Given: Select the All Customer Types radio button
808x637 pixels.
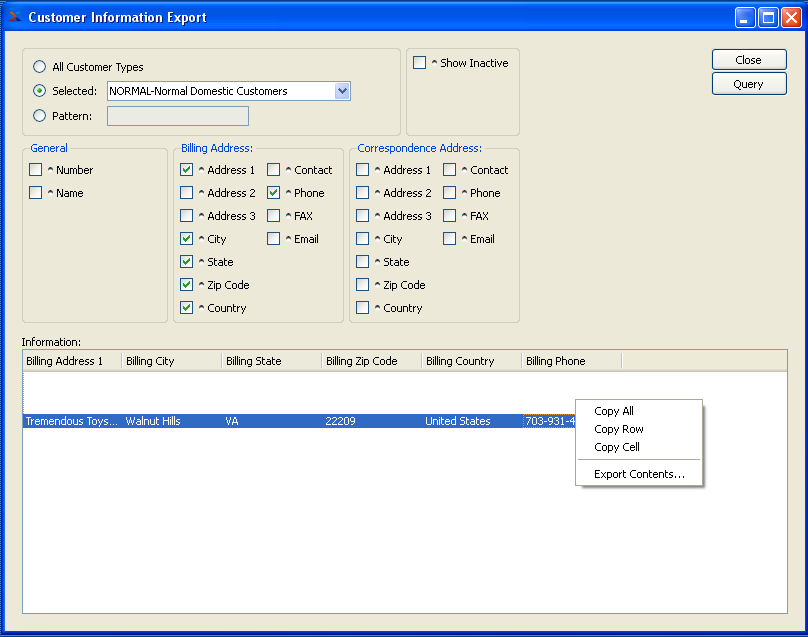Looking at the screenshot, I should 40,67.
